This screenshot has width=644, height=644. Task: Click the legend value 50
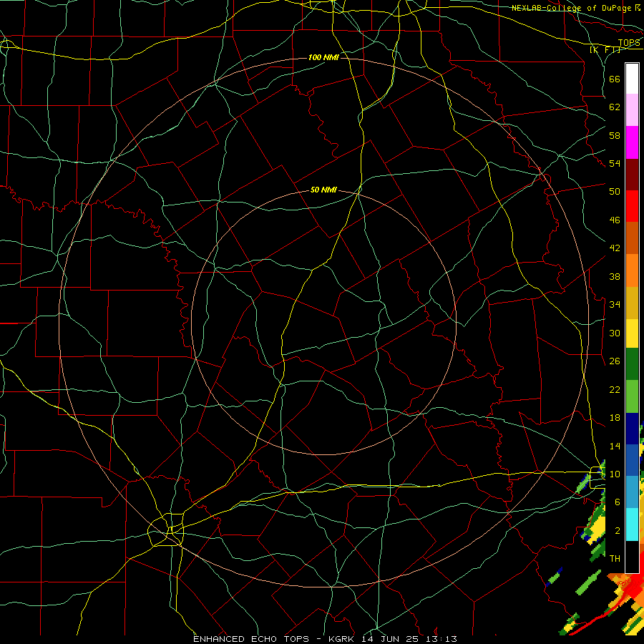[615, 192]
